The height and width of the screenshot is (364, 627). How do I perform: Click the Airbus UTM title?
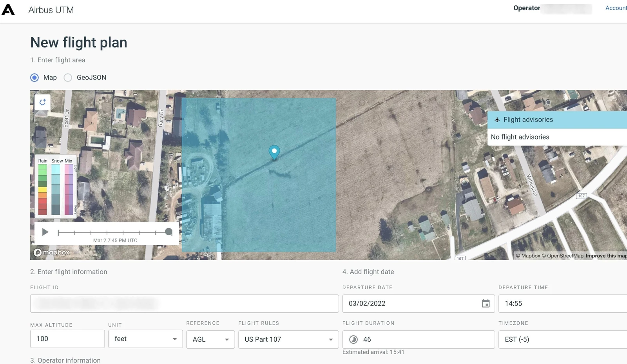51,10
